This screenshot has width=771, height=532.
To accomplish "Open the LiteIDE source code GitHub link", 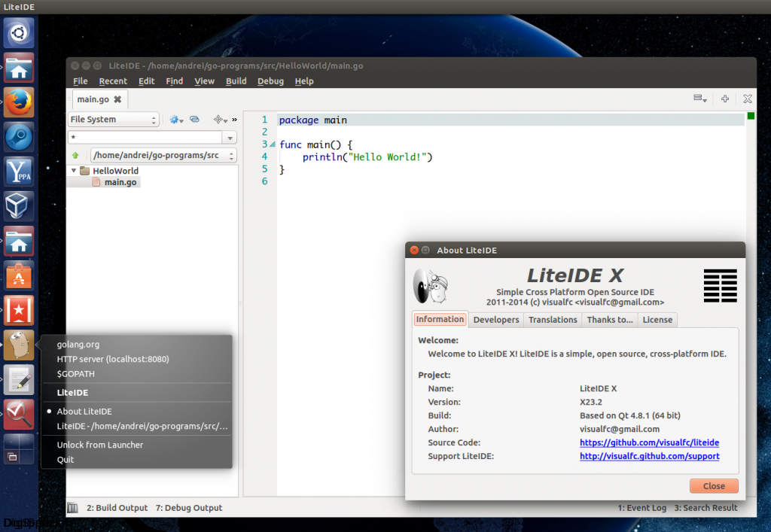I will [x=649, y=442].
